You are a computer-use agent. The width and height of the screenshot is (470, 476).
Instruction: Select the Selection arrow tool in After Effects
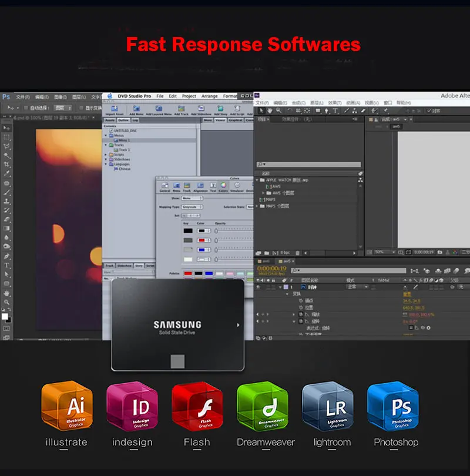tap(261, 111)
